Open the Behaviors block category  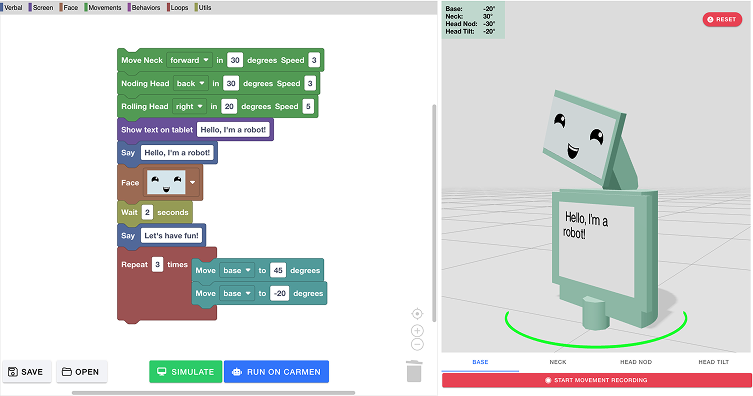145,8
